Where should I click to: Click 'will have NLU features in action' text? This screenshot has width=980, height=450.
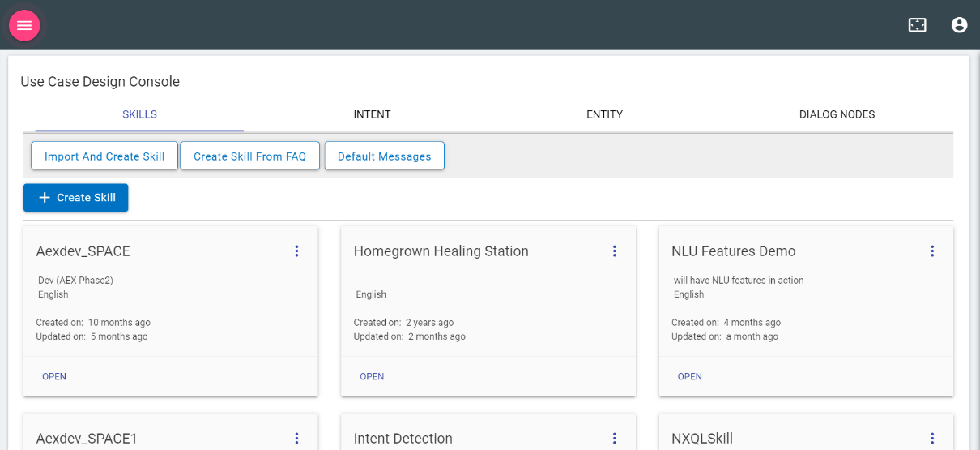point(739,281)
